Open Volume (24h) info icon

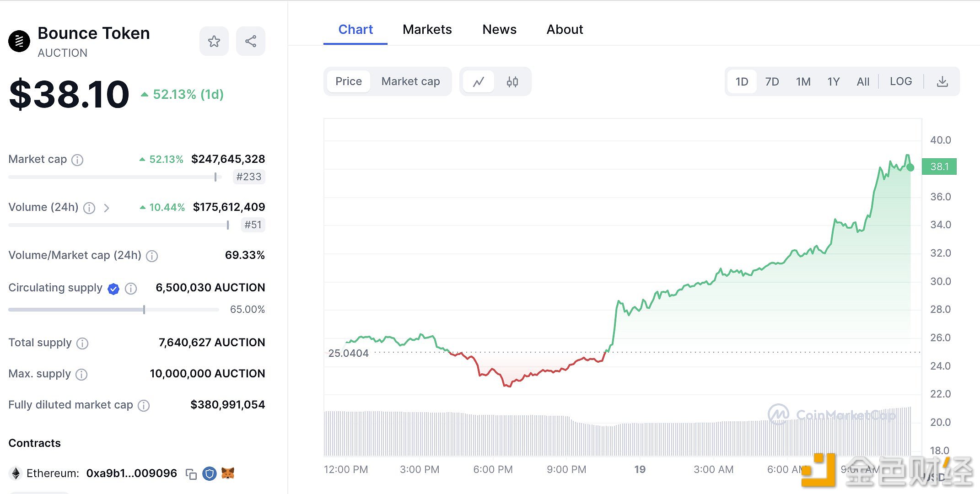pyautogui.click(x=89, y=208)
